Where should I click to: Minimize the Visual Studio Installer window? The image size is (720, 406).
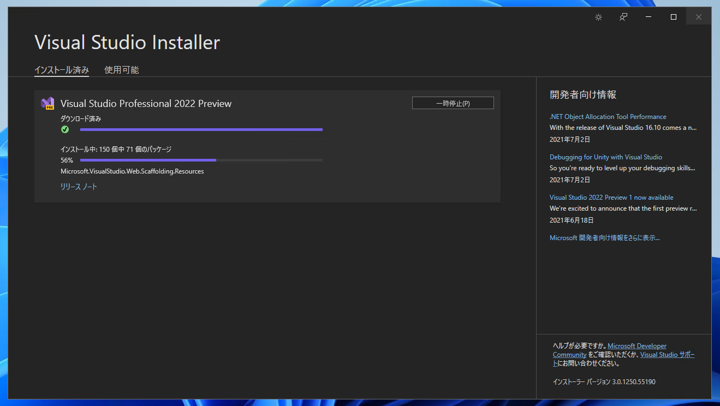pos(648,17)
